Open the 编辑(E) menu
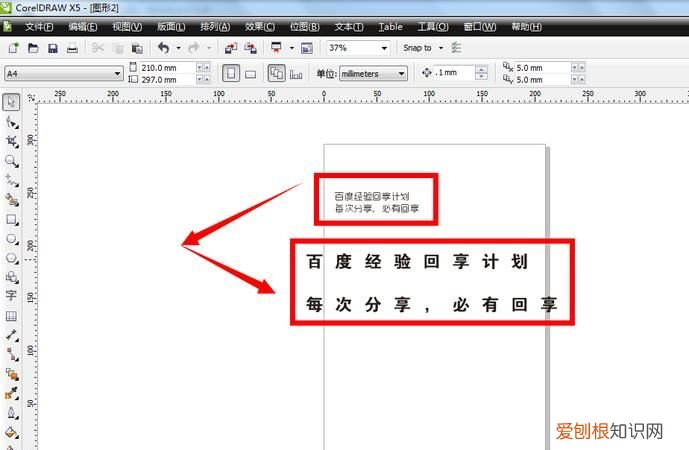Viewport: 689px width, 450px height. pos(83,27)
